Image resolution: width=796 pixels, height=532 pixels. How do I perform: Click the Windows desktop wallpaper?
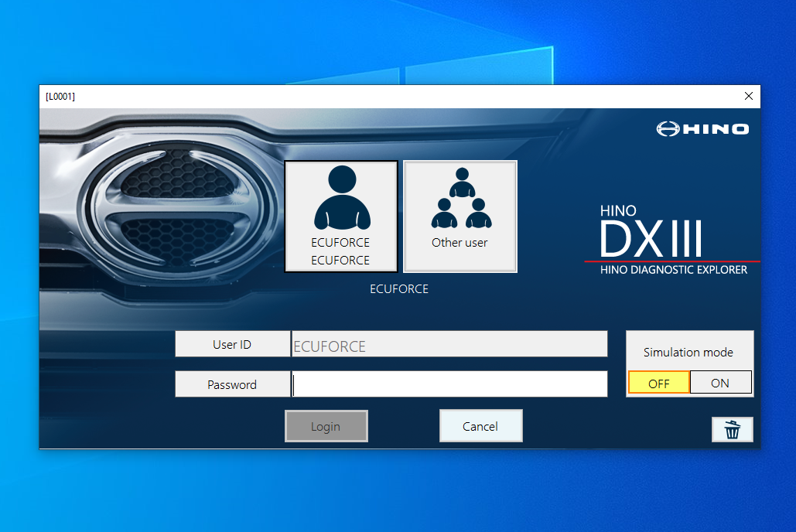[387, 495]
